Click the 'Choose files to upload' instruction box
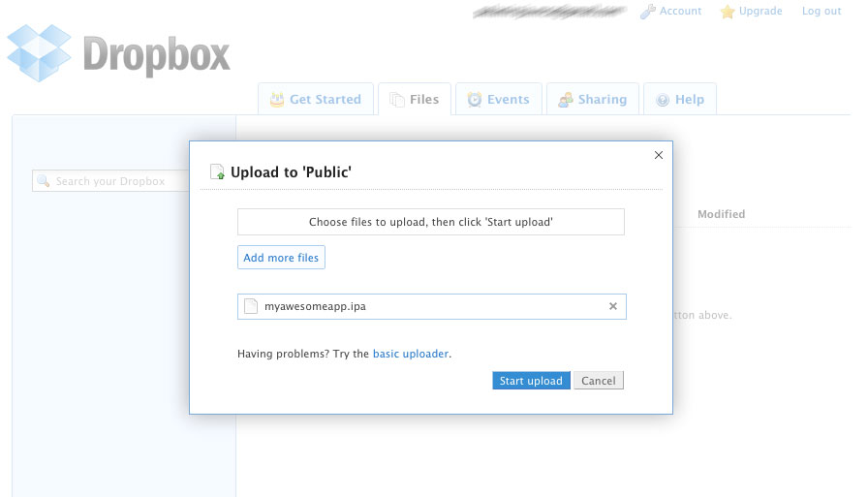Image resolution: width=868 pixels, height=497 pixels. coord(431,222)
